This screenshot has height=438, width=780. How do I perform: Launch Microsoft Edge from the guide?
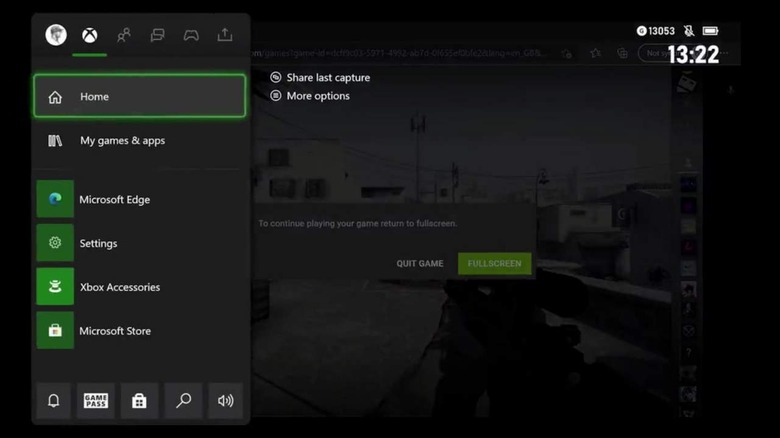click(139, 199)
